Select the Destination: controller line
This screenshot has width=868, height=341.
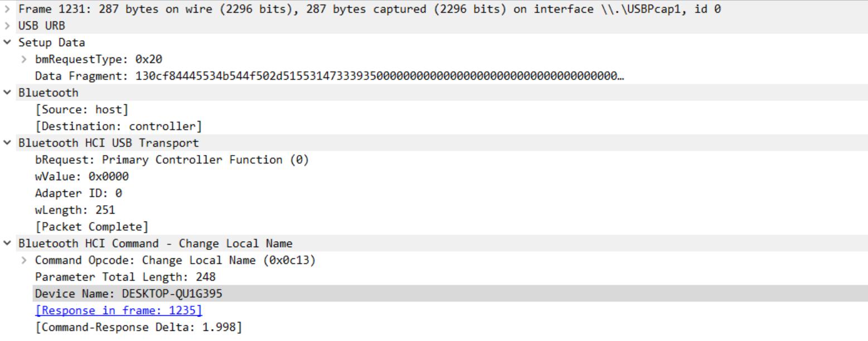click(118, 126)
